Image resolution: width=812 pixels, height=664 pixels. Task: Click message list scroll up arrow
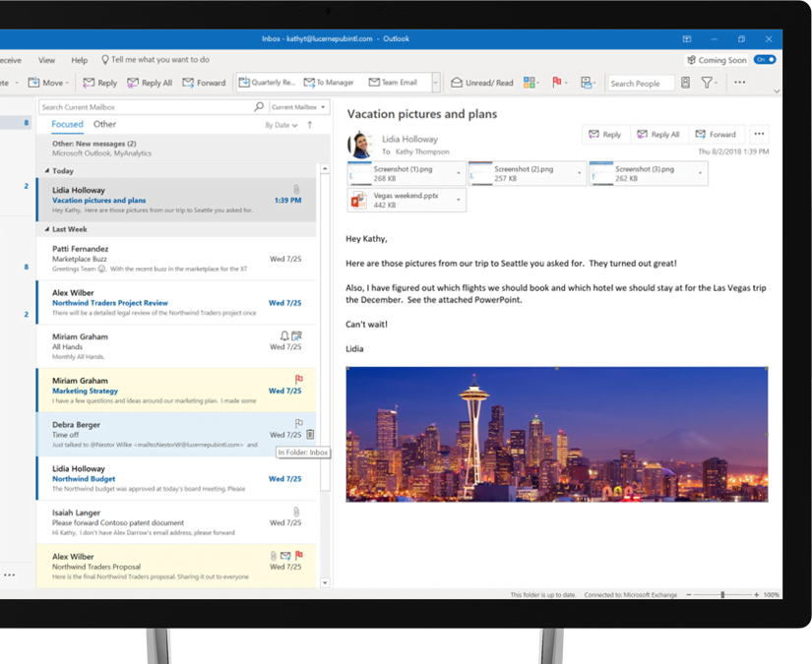coord(325,169)
